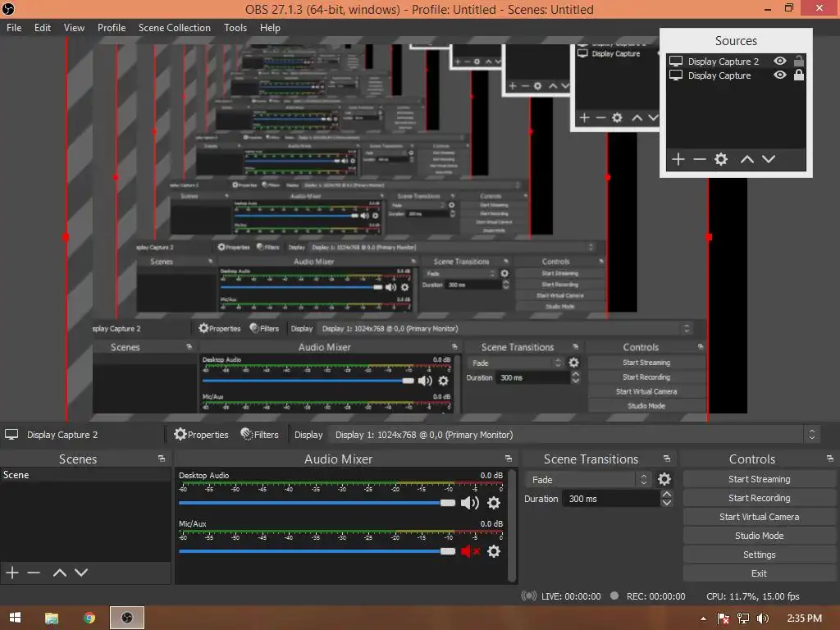The width and height of the screenshot is (840, 630).
Task: Select Scene in the Scenes list
Action: pyautogui.click(x=85, y=475)
